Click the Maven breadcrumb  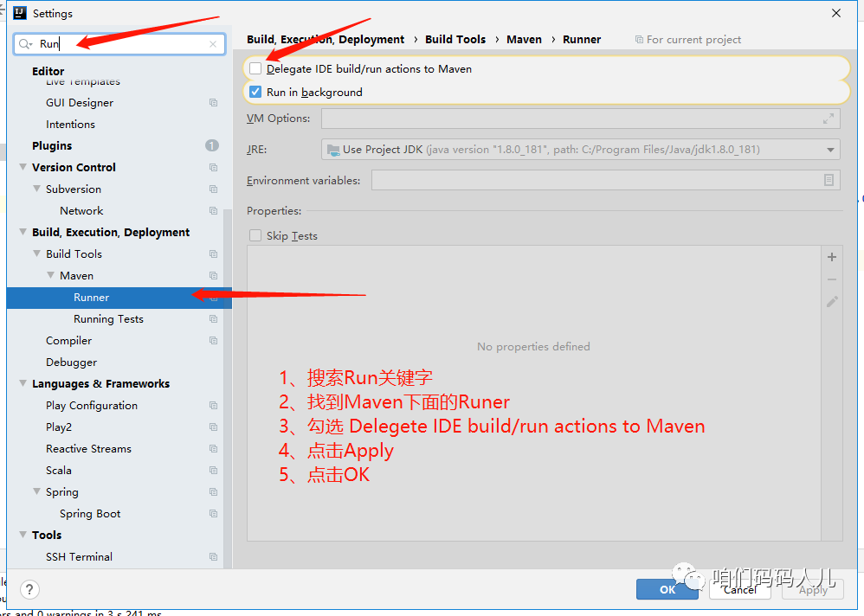coord(524,40)
